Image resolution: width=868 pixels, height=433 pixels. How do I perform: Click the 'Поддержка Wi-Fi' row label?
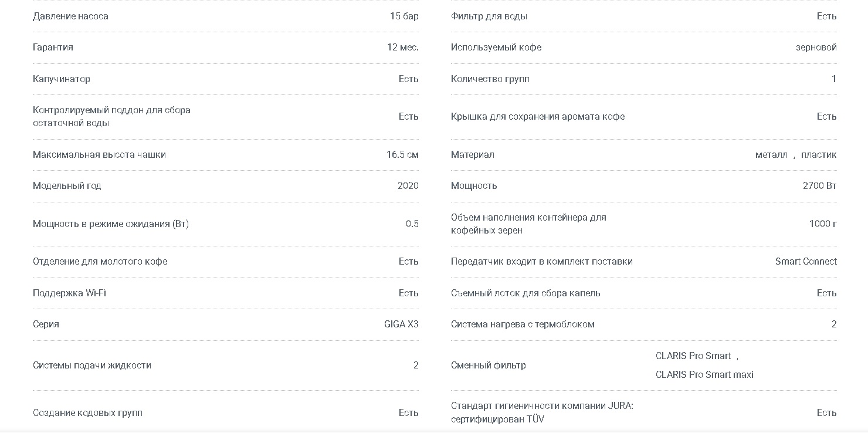tap(69, 293)
